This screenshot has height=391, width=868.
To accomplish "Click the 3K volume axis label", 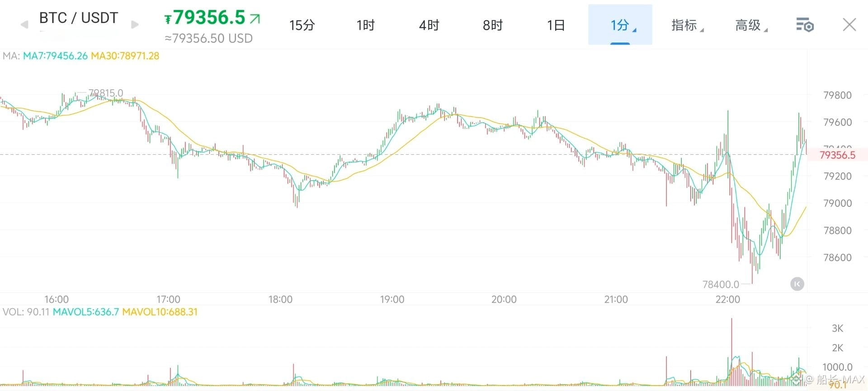I will click(x=837, y=328).
